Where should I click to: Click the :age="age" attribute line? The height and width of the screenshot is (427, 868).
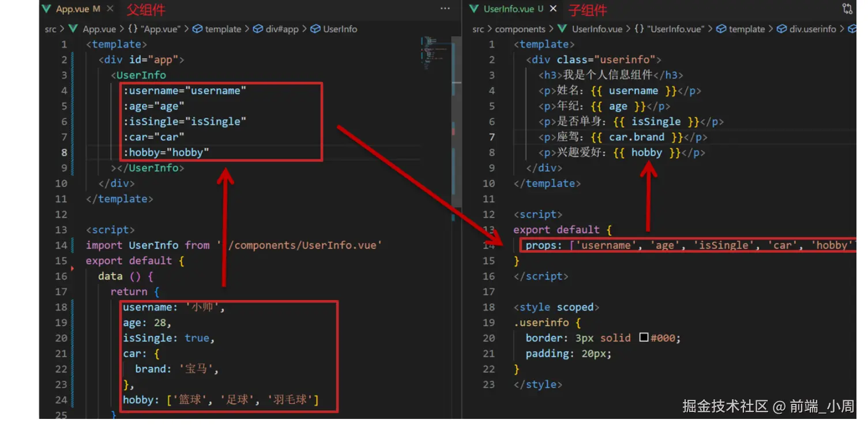click(153, 106)
